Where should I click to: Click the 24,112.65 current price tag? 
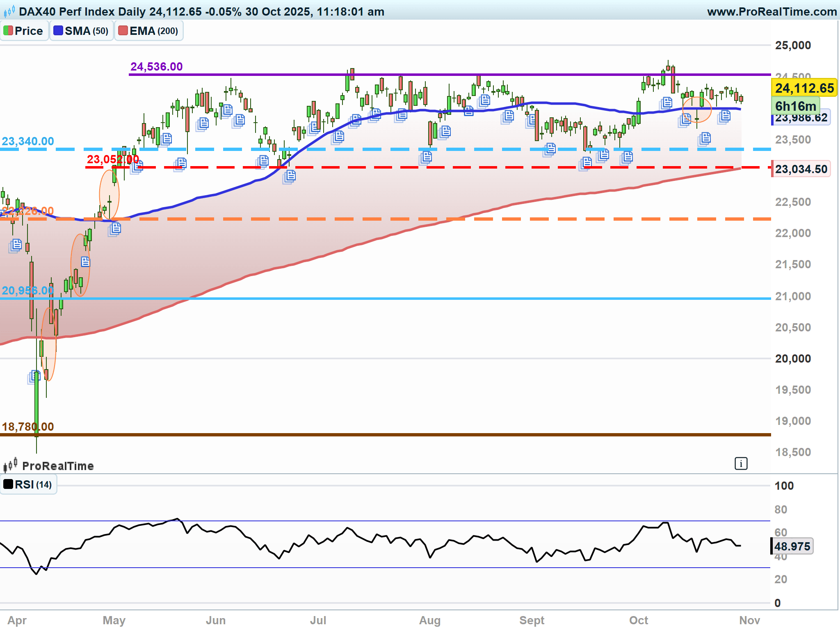click(804, 88)
